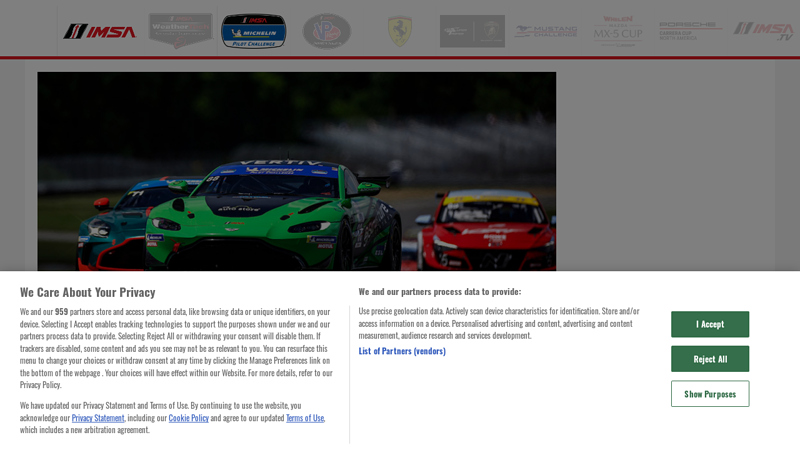Open the VP Racing Challenge logo

(327, 31)
